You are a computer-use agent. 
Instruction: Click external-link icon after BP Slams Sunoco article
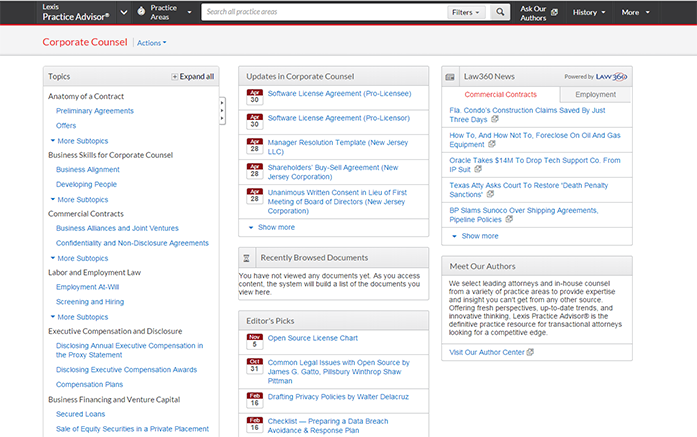pos(509,219)
